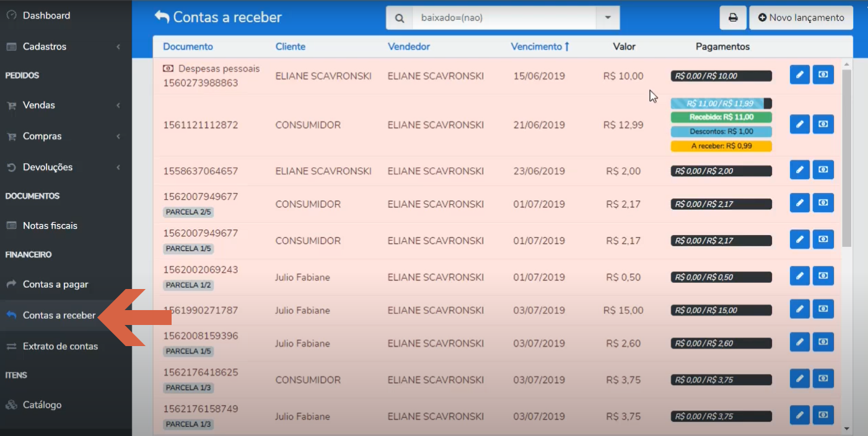Edit document 1561121112872 with pencil icon
This screenshot has width=868, height=436.
[x=800, y=124]
